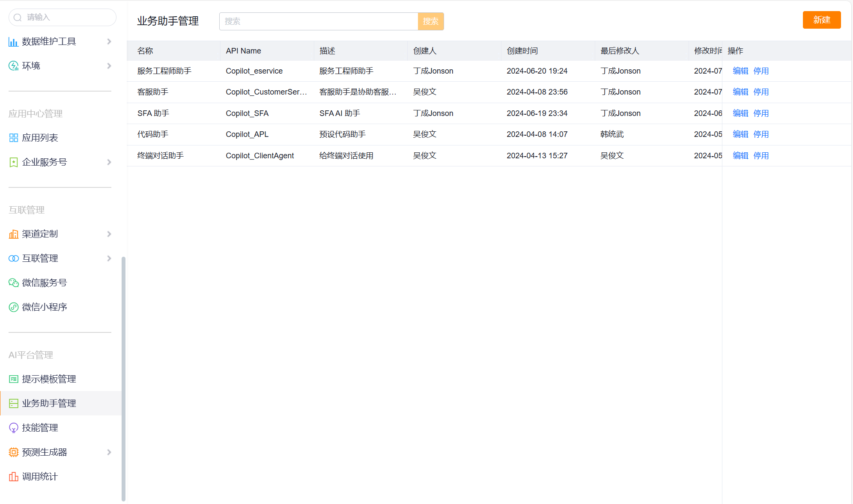Select 技能管理 in the sidebar
Screen dimensions: 853x504
60,428
